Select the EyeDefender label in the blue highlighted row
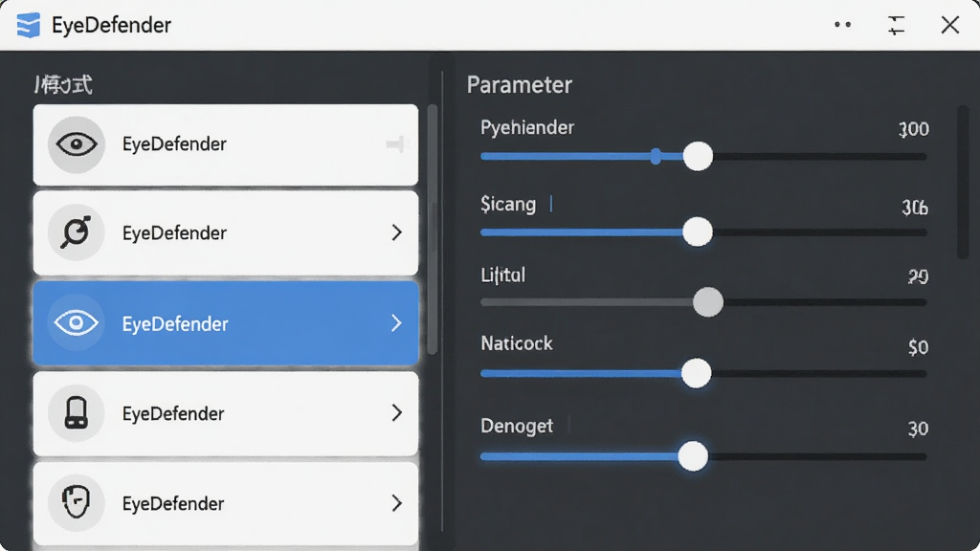The height and width of the screenshot is (551, 980). (175, 323)
